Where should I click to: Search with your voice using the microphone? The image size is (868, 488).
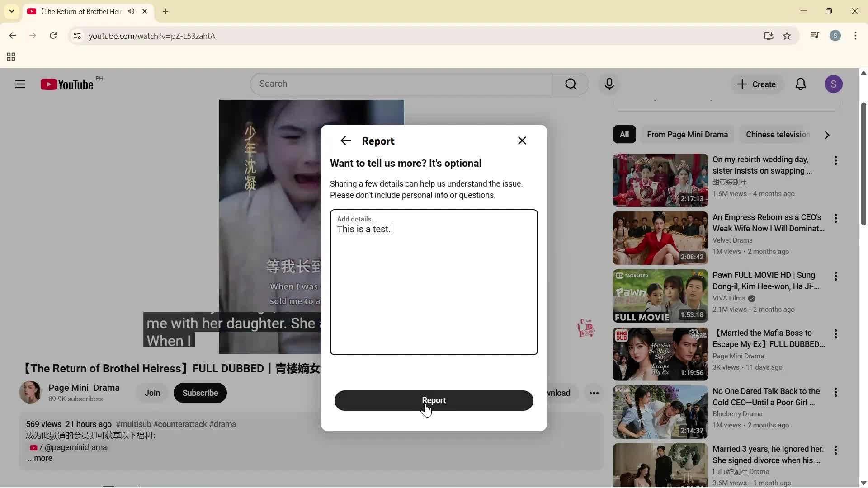click(609, 84)
